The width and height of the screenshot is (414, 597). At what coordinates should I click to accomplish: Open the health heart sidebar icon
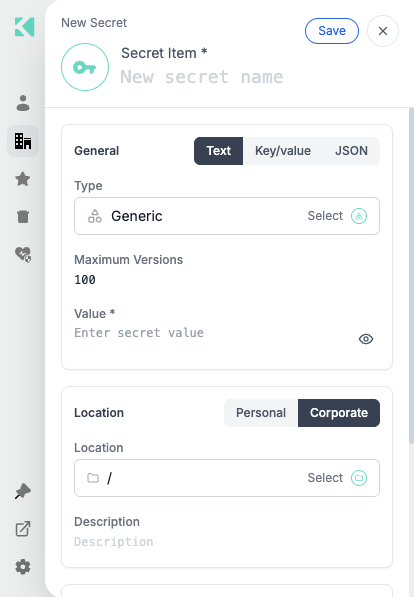click(x=23, y=254)
